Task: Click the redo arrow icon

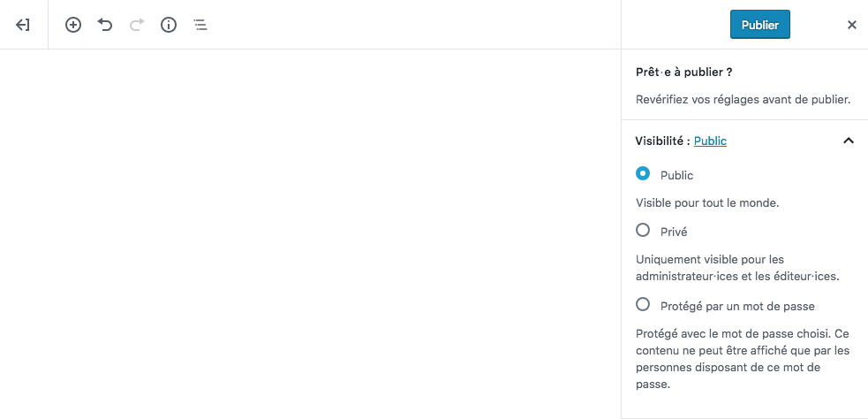Action: 137,25
